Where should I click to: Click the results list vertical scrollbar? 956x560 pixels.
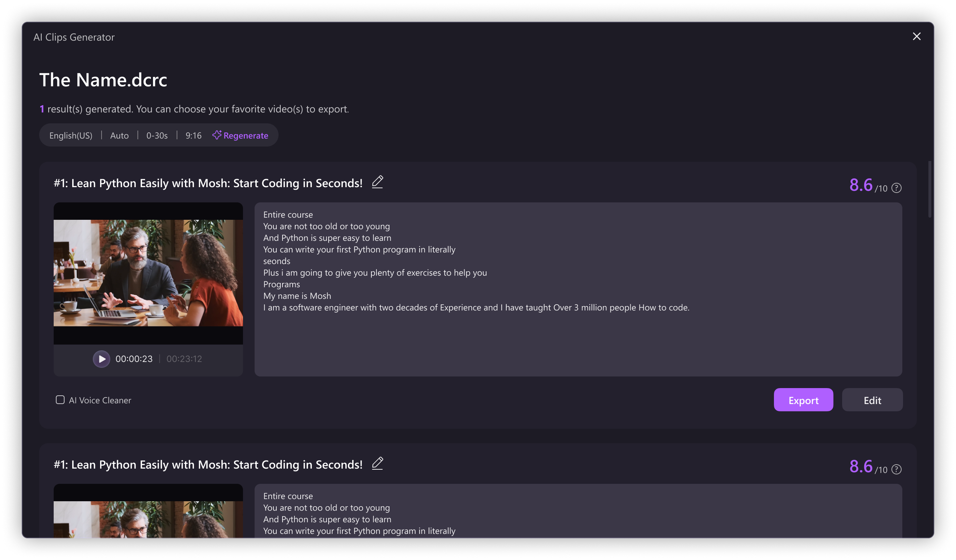click(930, 190)
